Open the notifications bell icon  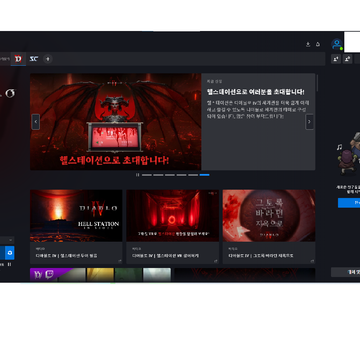pos(318,44)
